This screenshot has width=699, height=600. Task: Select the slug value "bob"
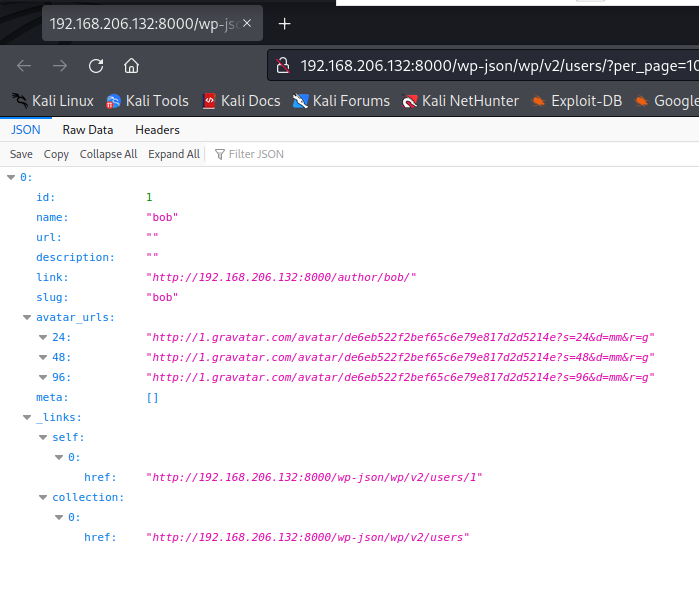(x=162, y=297)
